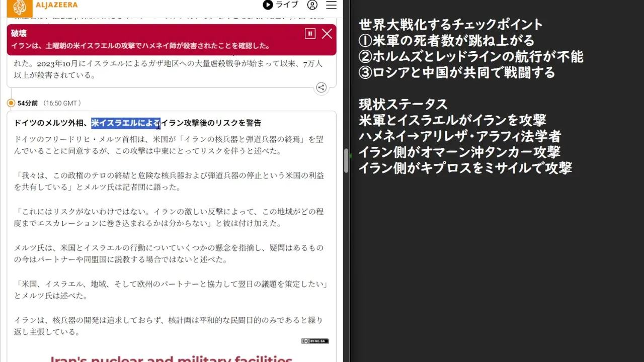Click the 16:50 GMT time label

(x=62, y=103)
